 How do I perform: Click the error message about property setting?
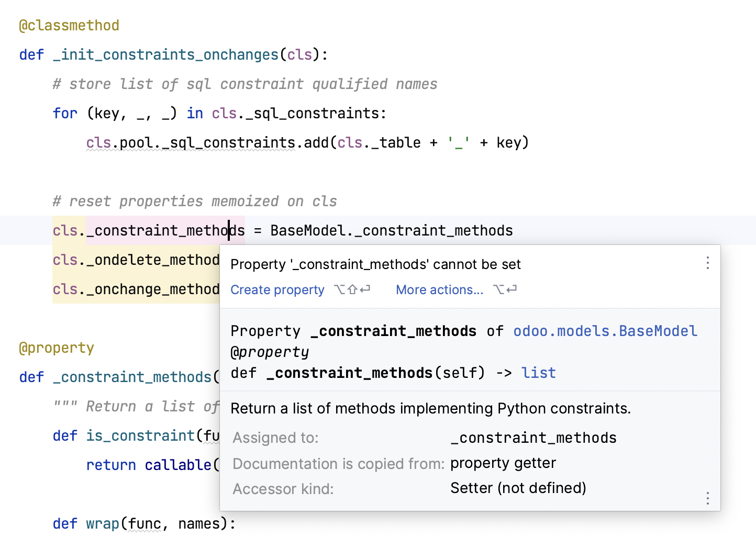tap(375, 264)
